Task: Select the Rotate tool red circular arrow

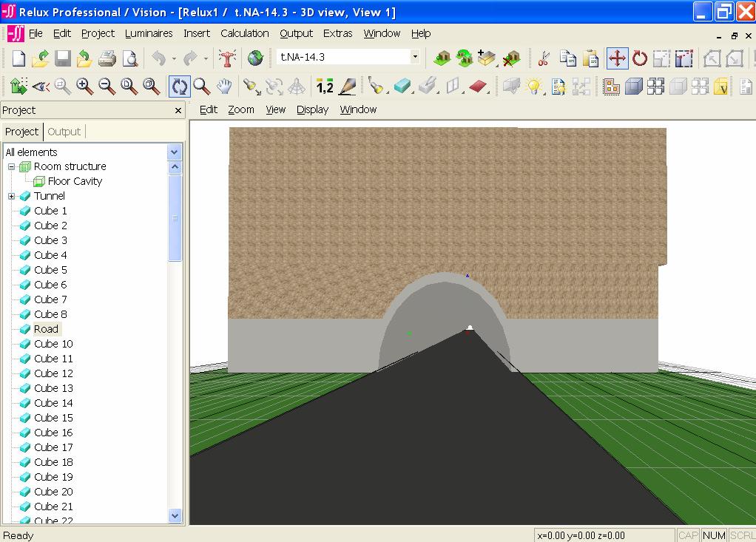Action: pyautogui.click(x=639, y=58)
